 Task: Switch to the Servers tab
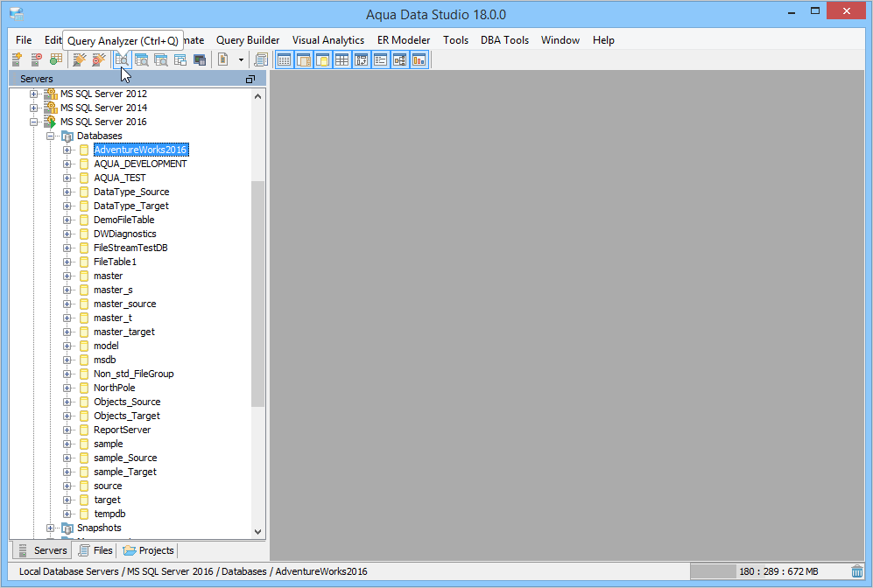42,550
